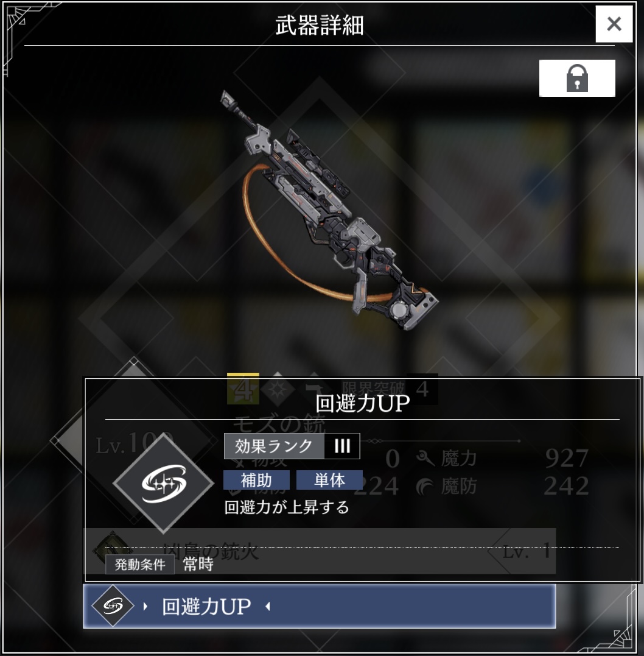Click the 補助 tag
644x656 pixels.
tap(256, 480)
